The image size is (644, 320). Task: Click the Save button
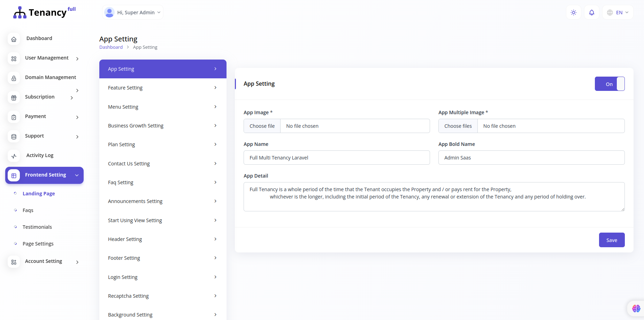tap(611, 240)
